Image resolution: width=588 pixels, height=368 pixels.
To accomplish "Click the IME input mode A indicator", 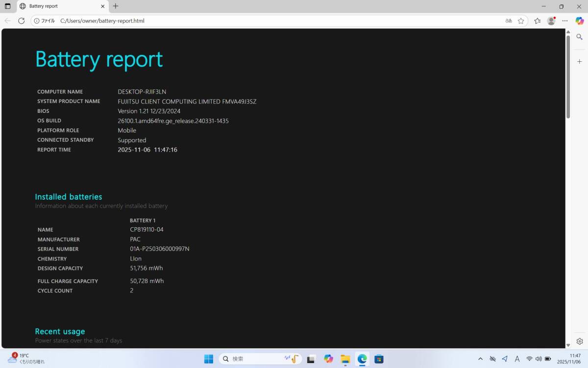I will tap(517, 359).
